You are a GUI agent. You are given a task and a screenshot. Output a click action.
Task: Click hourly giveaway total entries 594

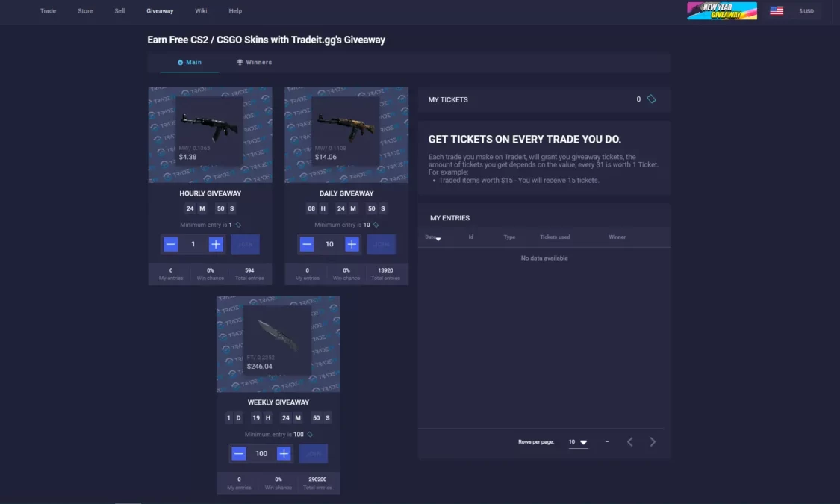(x=249, y=270)
